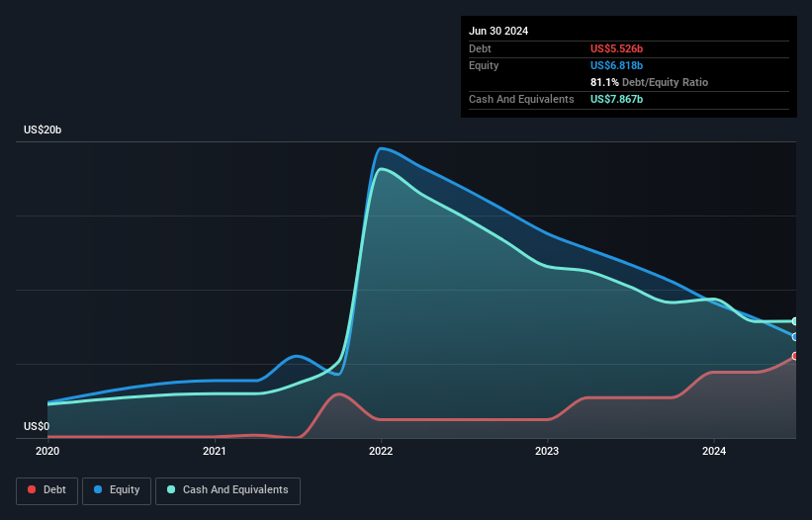Click the Debt row label in tooltip
Image resolution: width=812 pixels, height=520 pixels.
point(480,48)
